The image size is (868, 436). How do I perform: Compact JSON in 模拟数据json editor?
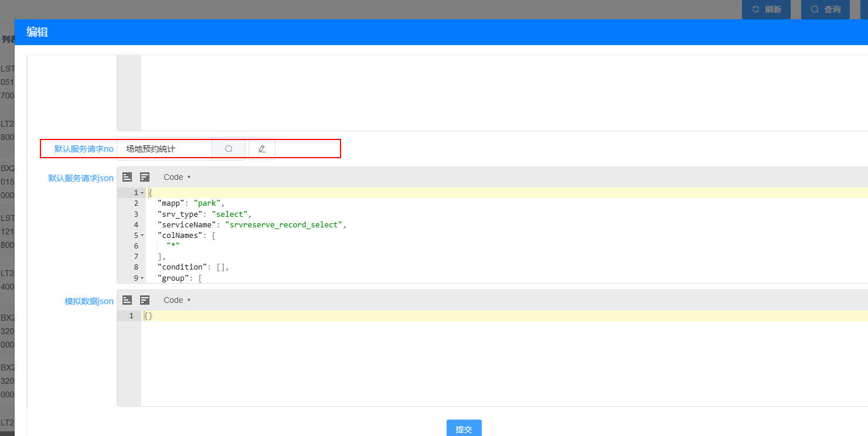[x=145, y=300]
